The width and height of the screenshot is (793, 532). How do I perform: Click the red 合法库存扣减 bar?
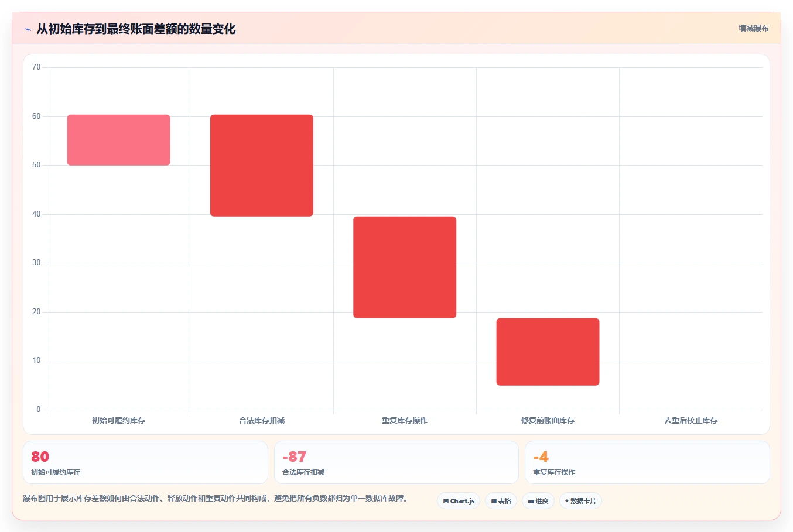(x=262, y=166)
